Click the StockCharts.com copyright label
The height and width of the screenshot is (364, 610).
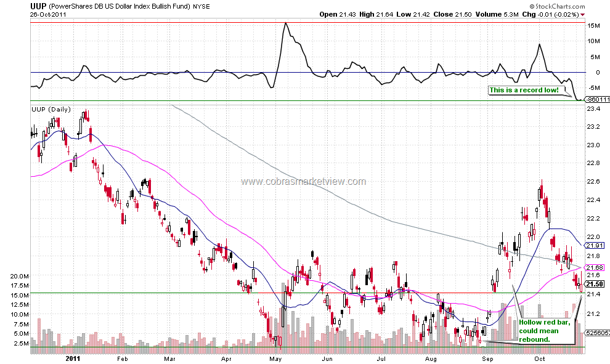coord(557,6)
